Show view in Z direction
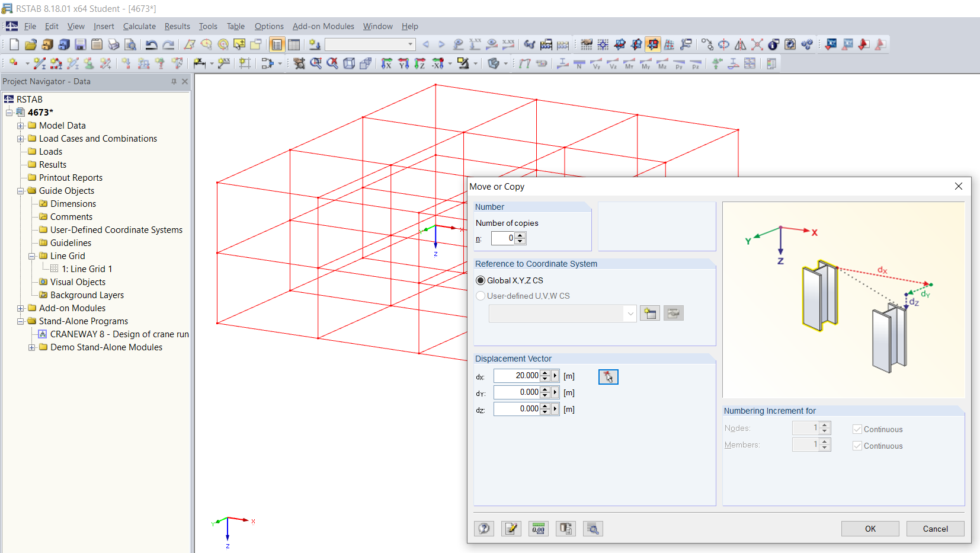Viewport: 980px width, 553px height. [420, 63]
